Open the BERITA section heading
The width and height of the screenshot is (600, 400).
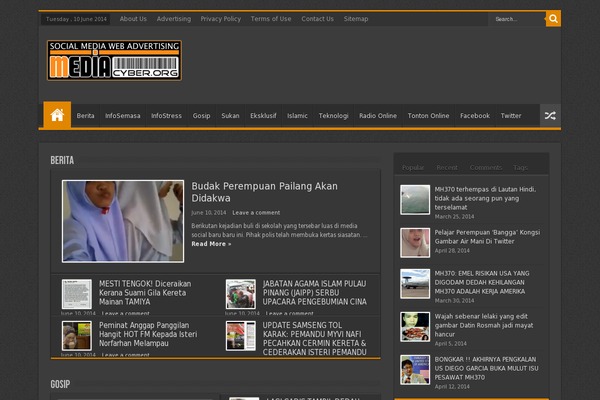[62, 160]
